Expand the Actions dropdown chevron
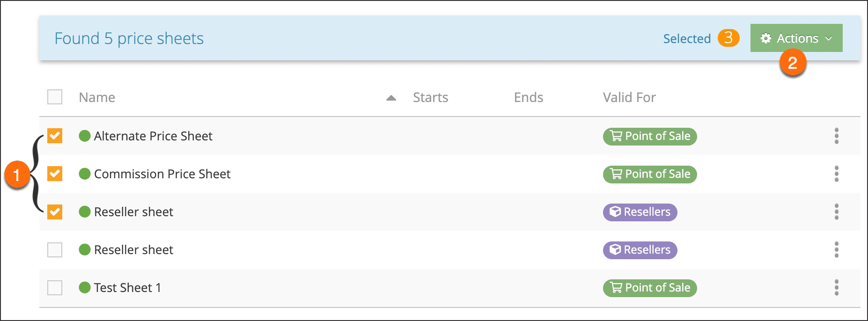868x321 pixels. click(x=829, y=38)
